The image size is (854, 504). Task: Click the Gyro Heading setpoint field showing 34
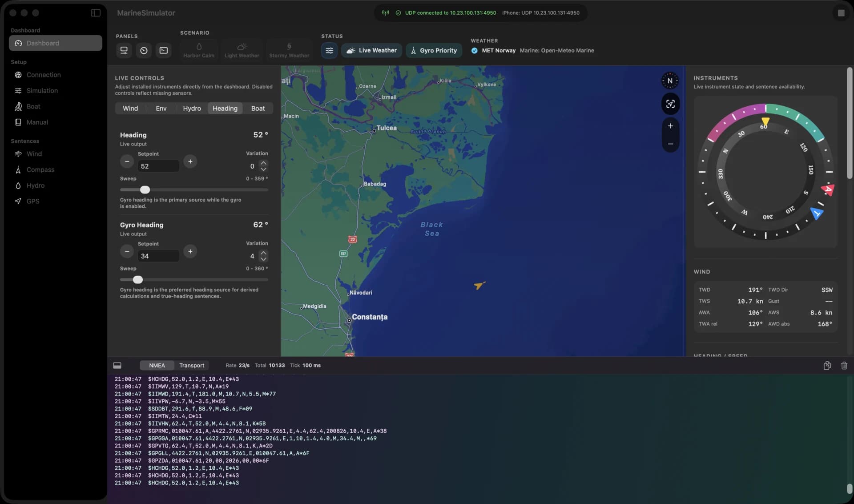coord(158,256)
